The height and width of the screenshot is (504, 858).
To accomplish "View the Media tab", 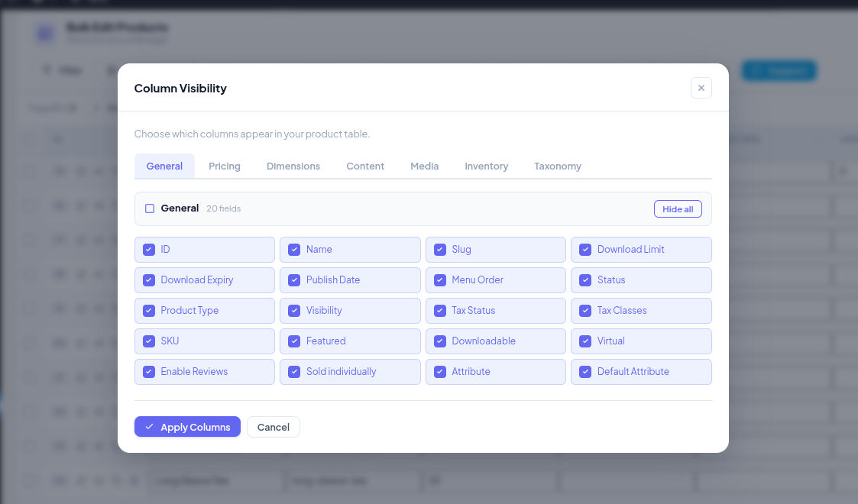I will (x=424, y=166).
